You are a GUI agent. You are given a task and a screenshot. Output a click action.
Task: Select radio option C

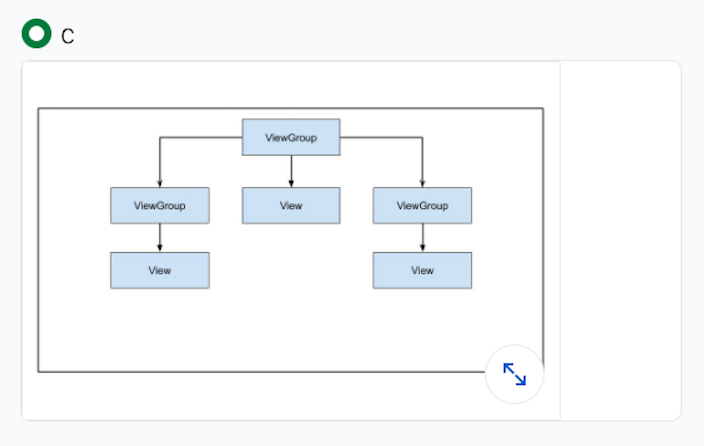[x=37, y=34]
